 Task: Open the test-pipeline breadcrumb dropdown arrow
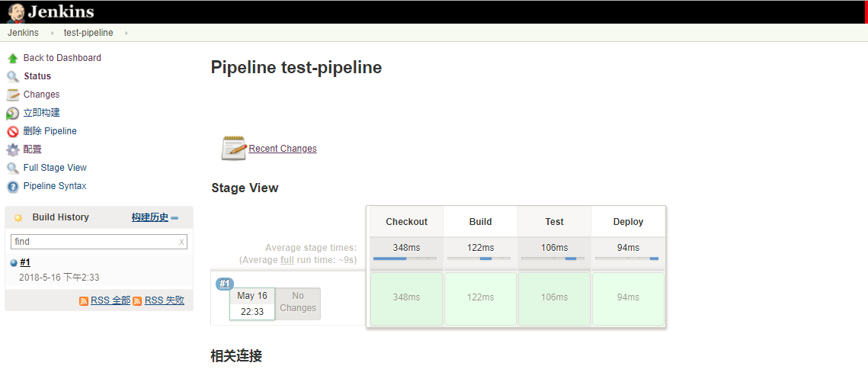click(127, 33)
